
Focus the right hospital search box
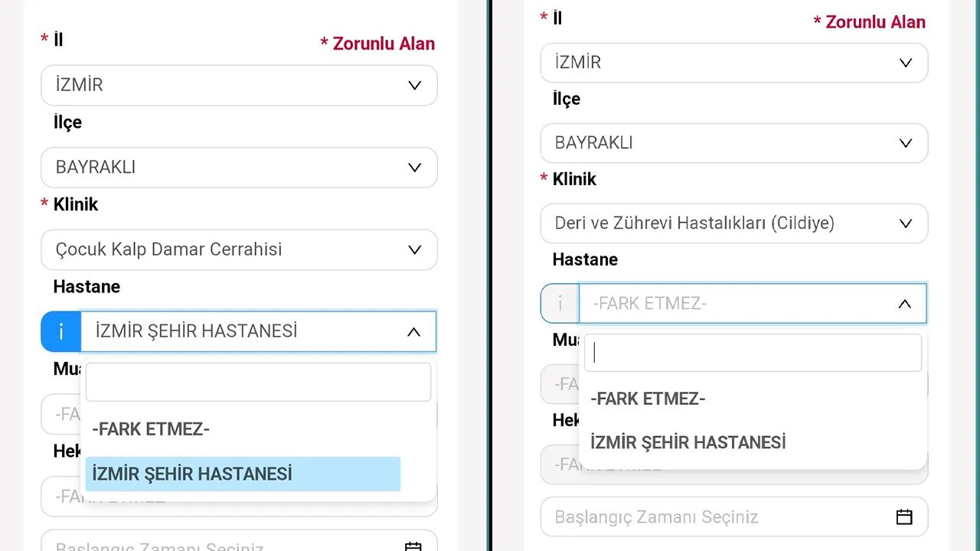pos(752,353)
